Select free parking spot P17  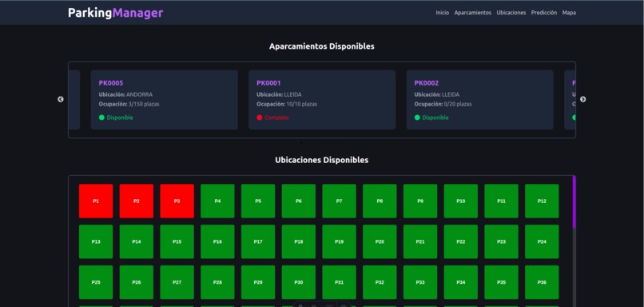[x=258, y=241]
